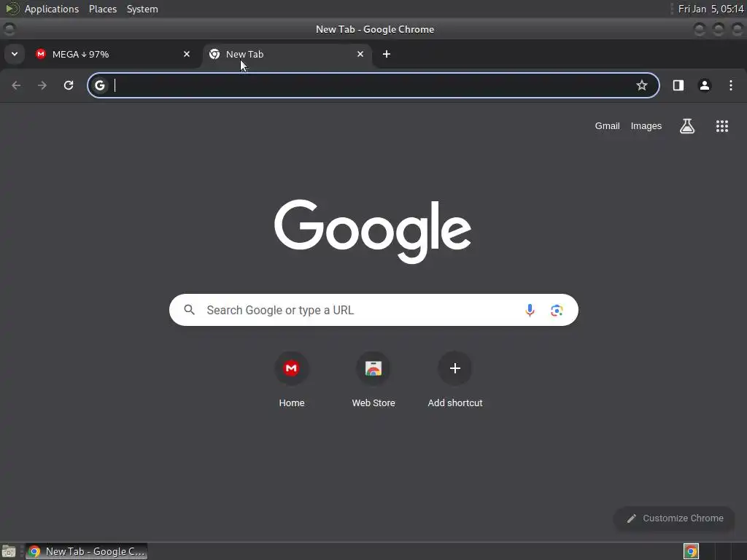747x560 pixels.
Task: Open the Applications menu
Action: tap(52, 9)
